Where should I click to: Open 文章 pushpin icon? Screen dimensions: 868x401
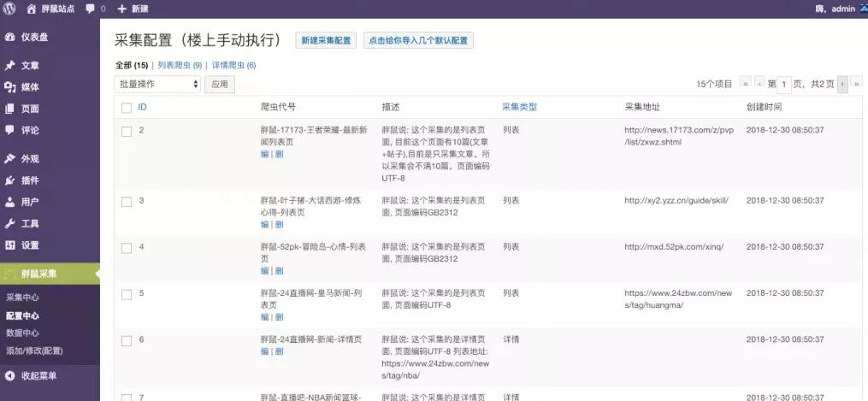[9, 66]
